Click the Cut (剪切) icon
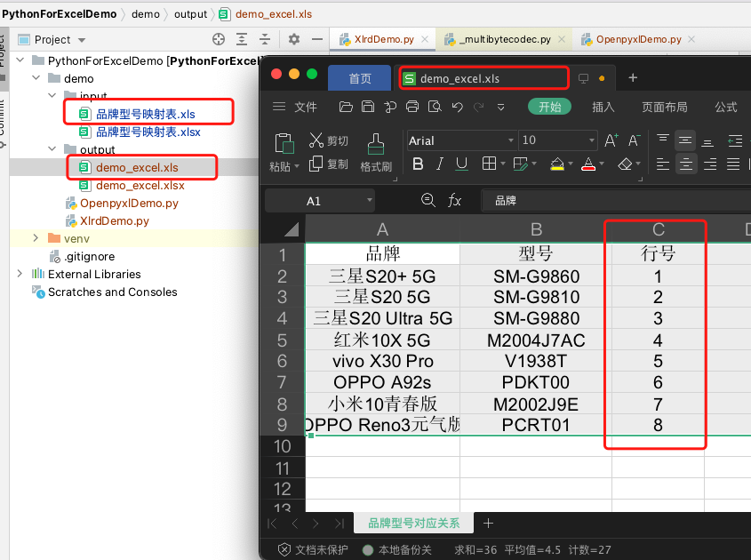 tap(317, 140)
